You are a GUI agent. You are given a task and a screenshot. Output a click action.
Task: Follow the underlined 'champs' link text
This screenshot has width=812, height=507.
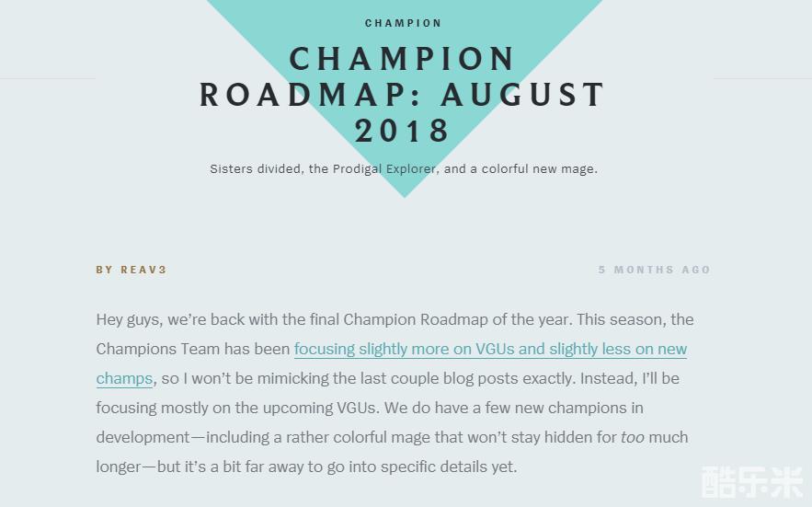pyautogui.click(x=124, y=378)
